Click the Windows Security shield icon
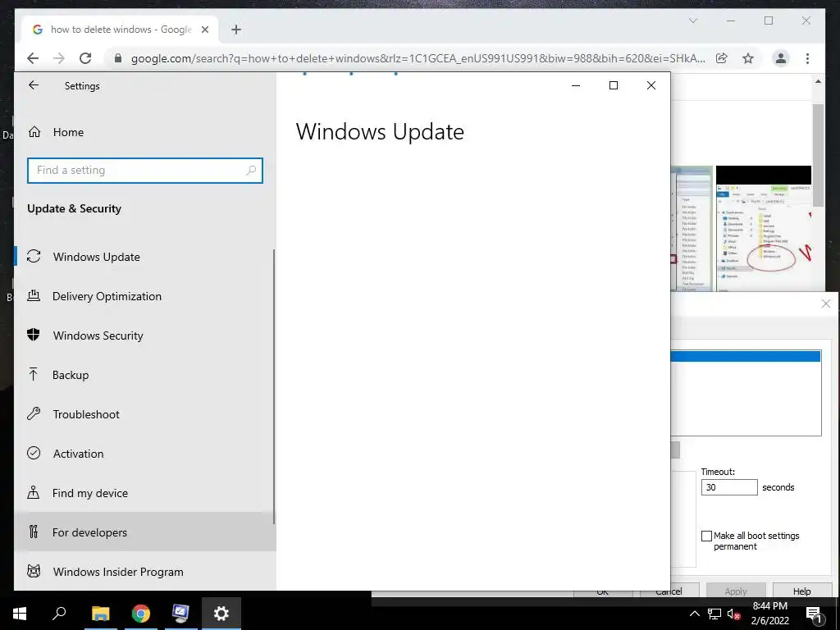 click(x=34, y=335)
